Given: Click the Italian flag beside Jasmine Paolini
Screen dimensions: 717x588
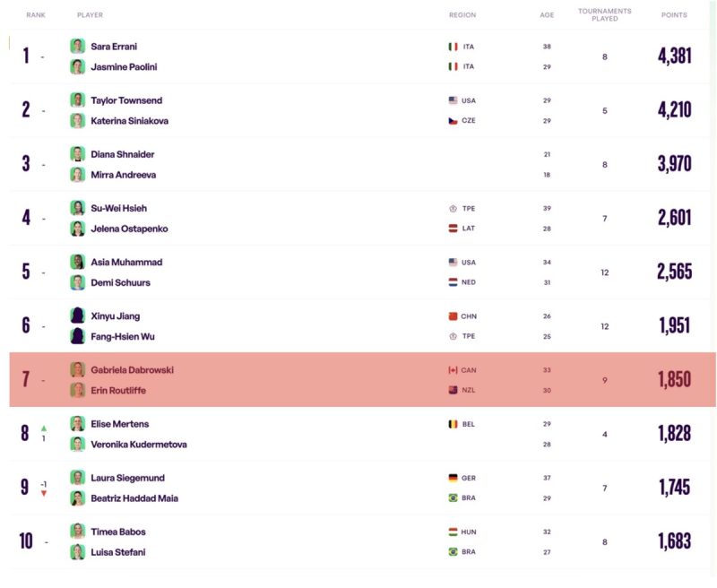Looking at the screenshot, I should (453, 66).
